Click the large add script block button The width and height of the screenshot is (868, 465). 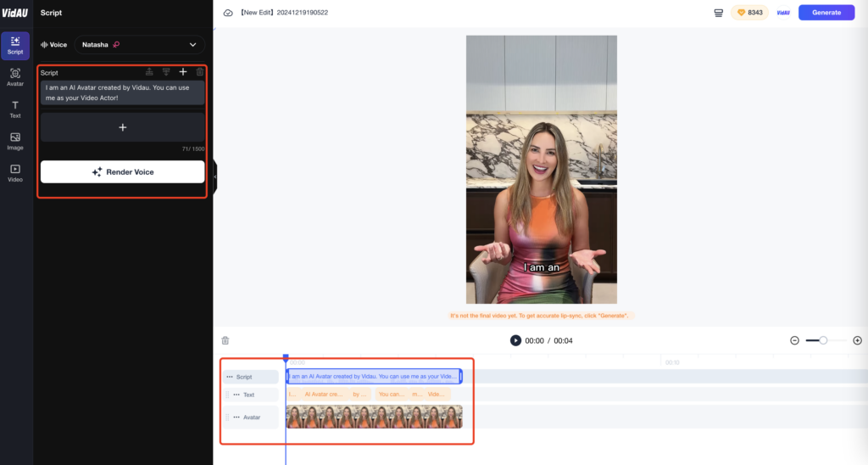click(x=122, y=127)
